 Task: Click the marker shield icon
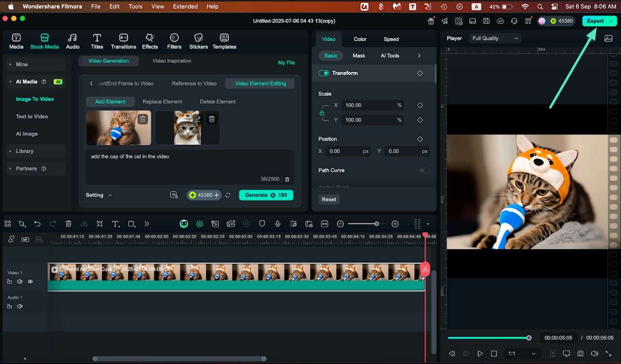(x=262, y=224)
